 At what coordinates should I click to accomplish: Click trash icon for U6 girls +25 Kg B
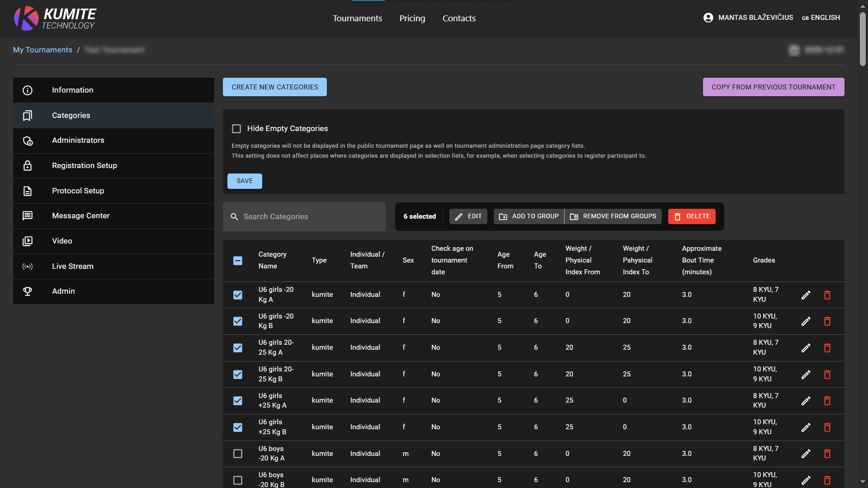[x=827, y=427]
